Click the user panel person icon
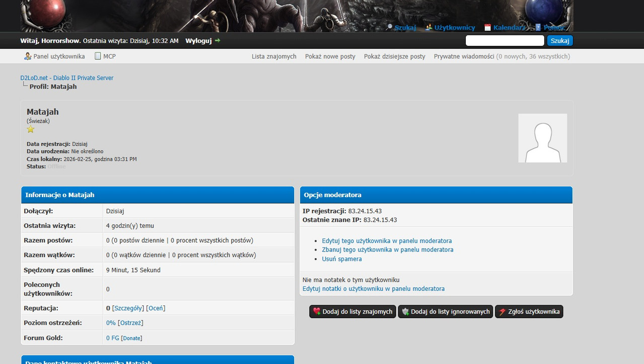644x364 pixels. 28,56
